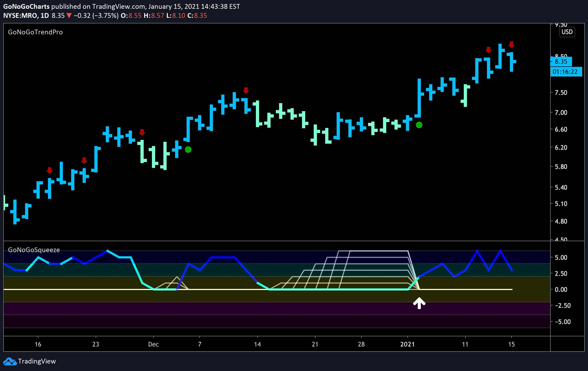Click the squeeze 0.00 axis label
Viewport: 588px width, 371px height.
coord(561,289)
